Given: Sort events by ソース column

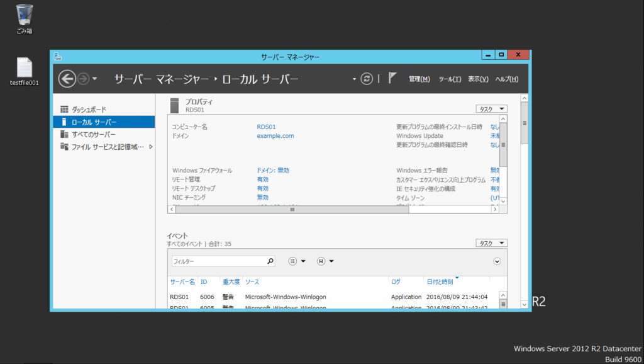Looking at the screenshot, I should click(252, 282).
